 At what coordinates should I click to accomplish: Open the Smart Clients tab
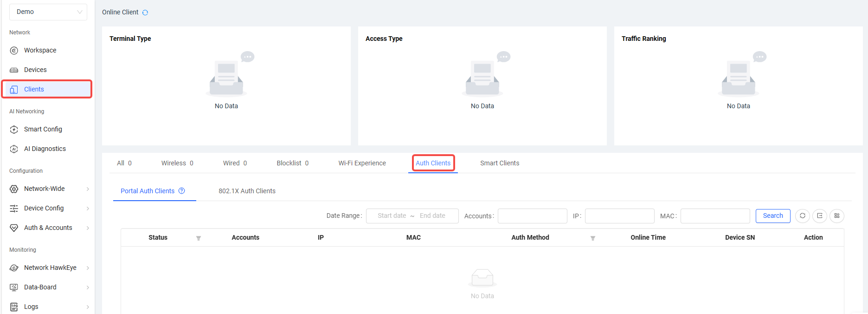coord(499,163)
